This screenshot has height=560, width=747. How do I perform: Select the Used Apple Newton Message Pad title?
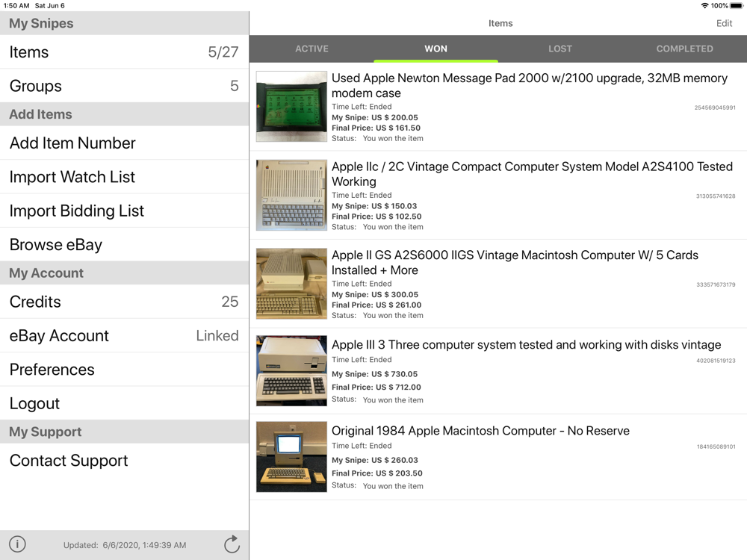530,85
